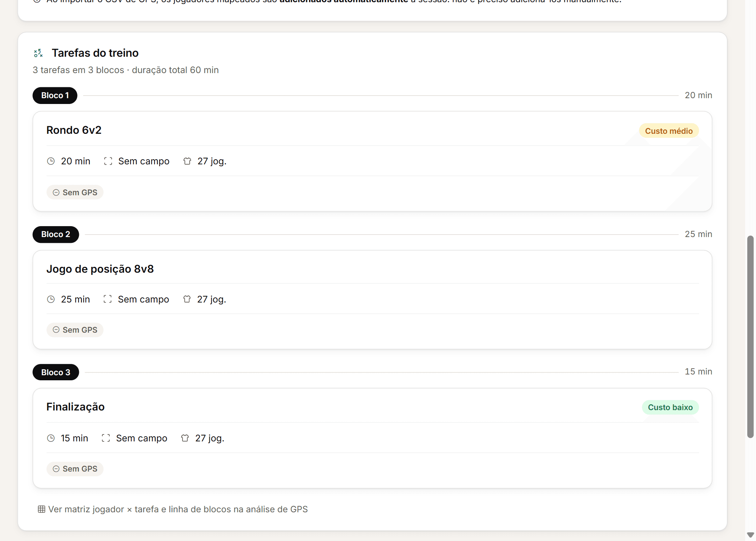Click the jersey icon in Jogo de posição 8v8
The height and width of the screenshot is (541, 756).
(187, 299)
